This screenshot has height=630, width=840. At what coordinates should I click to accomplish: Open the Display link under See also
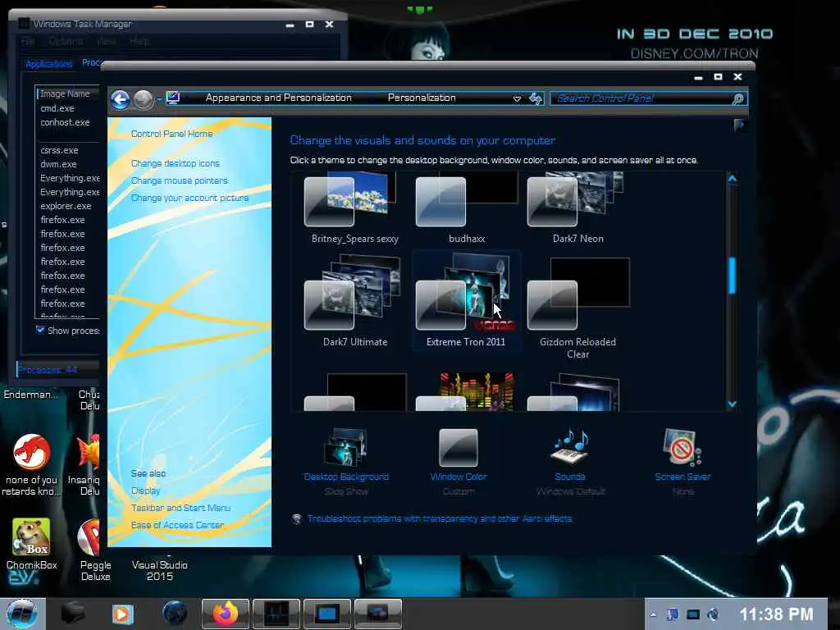coord(146,491)
